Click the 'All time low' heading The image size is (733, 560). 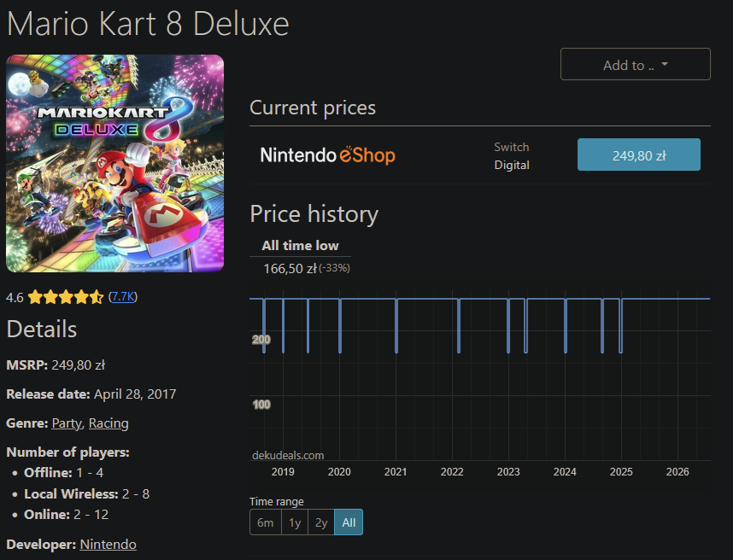click(300, 246)
